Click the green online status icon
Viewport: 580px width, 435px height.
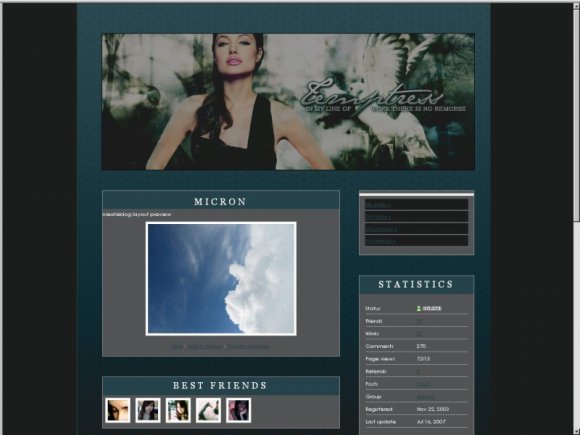click(x=419, y=308)
